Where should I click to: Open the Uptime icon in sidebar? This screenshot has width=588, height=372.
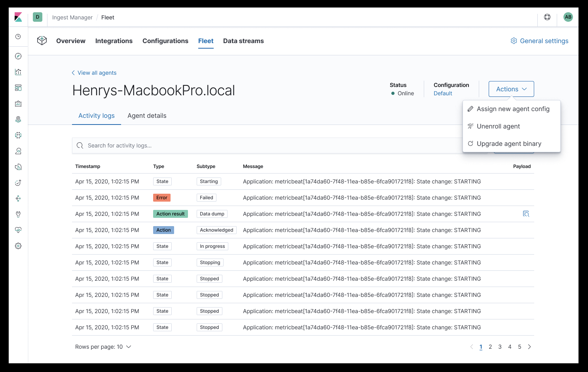click(18, 183)
